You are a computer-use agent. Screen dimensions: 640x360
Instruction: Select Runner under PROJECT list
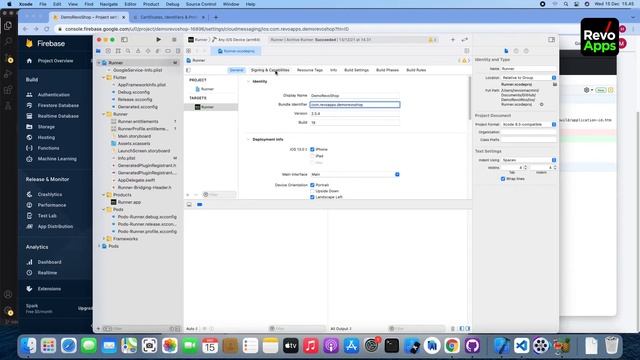click(207, 89)
